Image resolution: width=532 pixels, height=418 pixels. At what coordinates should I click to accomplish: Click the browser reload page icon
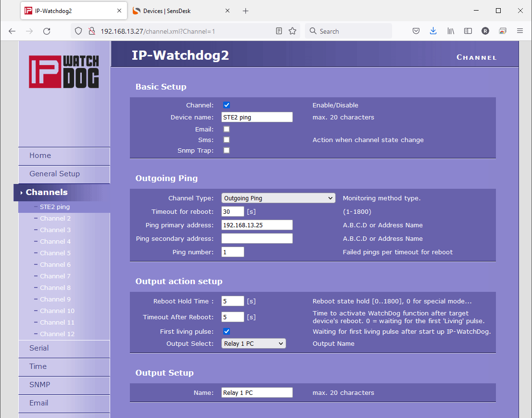47,31
